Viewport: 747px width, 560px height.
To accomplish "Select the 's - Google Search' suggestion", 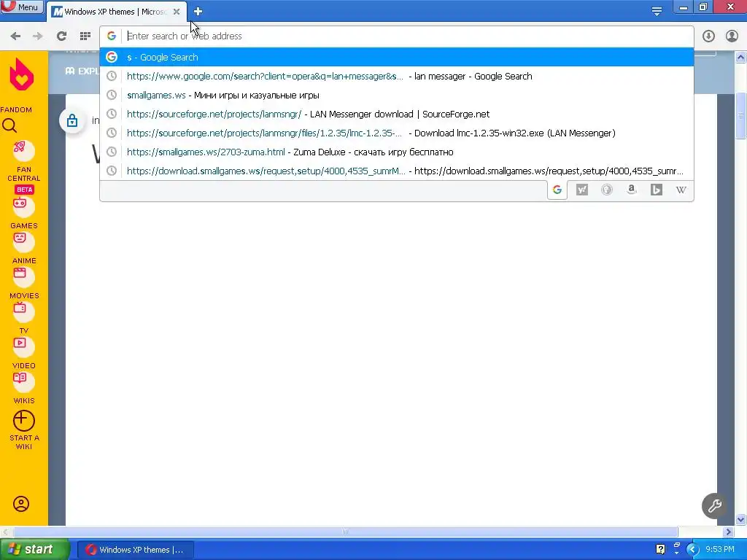I will point(396,57).
